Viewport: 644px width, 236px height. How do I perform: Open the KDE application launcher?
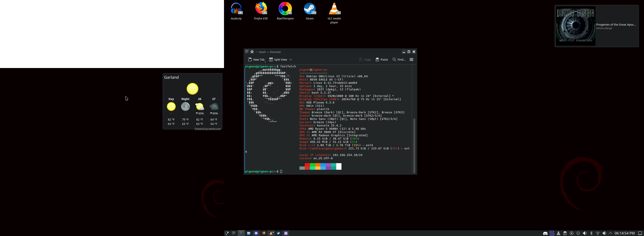pyautogui.click(x=227, y=233)
